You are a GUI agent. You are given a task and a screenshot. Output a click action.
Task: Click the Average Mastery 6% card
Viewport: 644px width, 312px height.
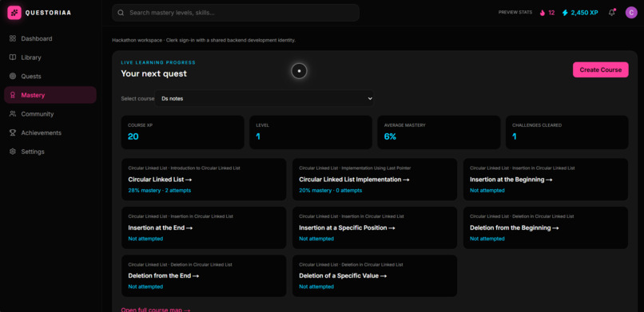pyautogui.click(x=439, y=132)
